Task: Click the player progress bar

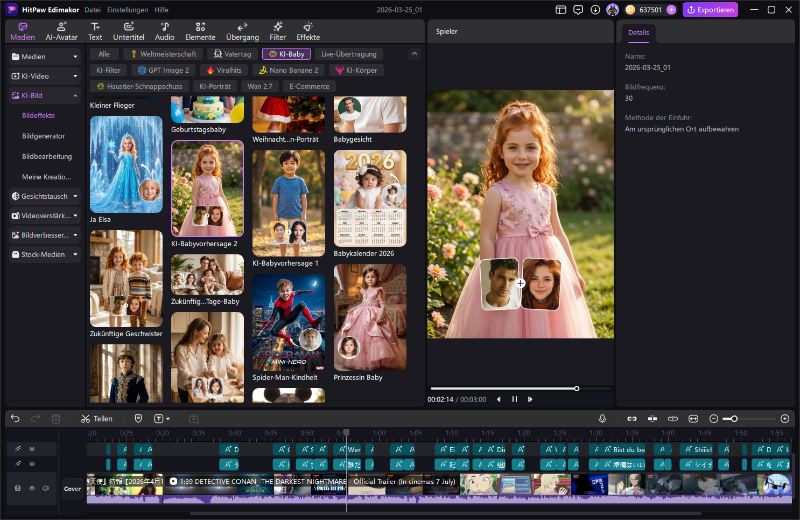Action: (520, 388)
